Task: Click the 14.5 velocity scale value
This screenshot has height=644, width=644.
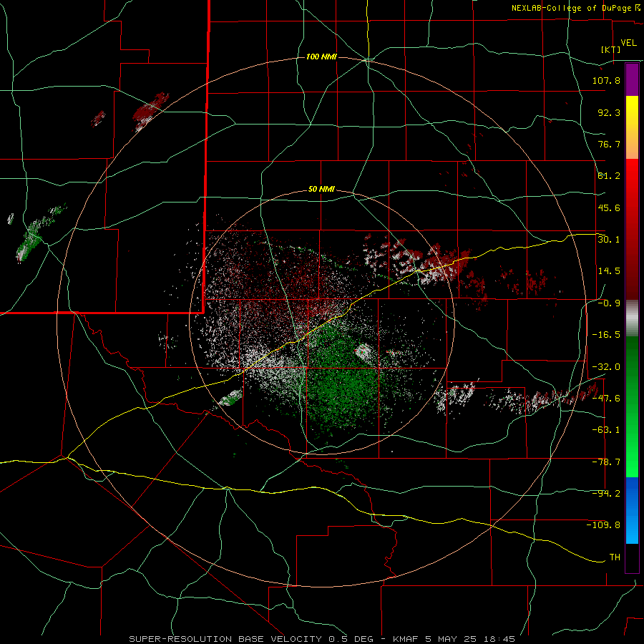Action: pos(609,271)
